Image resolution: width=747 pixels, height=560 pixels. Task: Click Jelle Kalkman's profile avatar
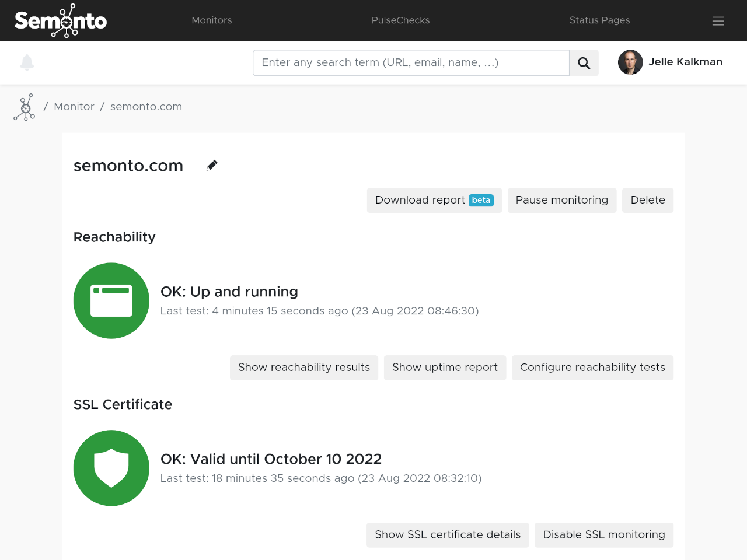(x=630, y=62)
